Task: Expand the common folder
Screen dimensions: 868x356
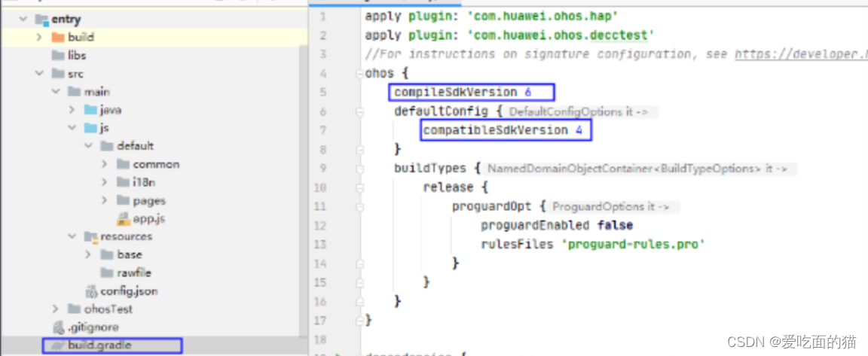Action: 105,164
